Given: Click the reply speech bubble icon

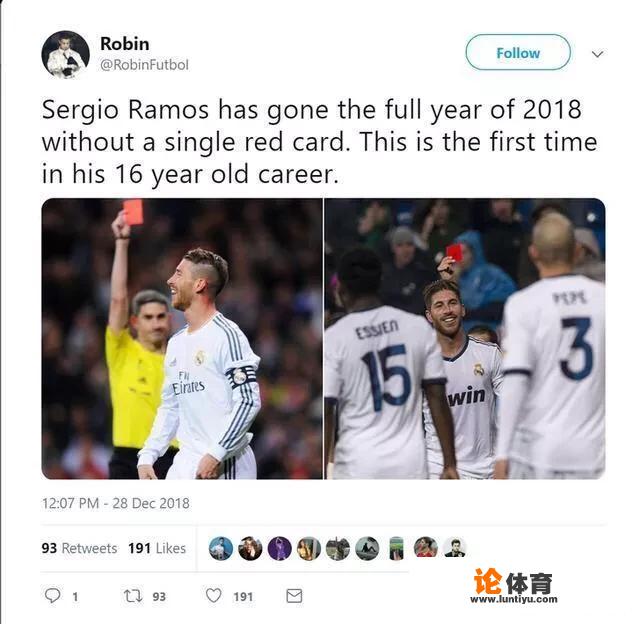Looking at the screenshot, I should 52,596.
